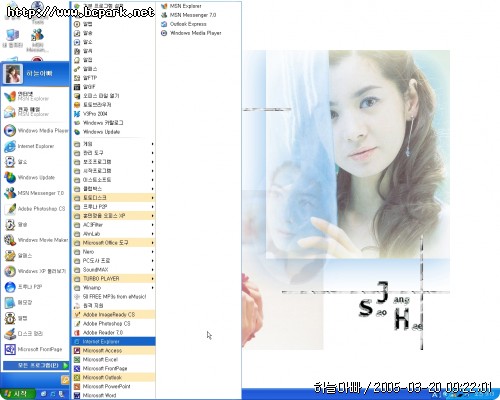Choose Windows Update in the programs list
The height and width of the screenshot is (400, 500).
point(114,132)
